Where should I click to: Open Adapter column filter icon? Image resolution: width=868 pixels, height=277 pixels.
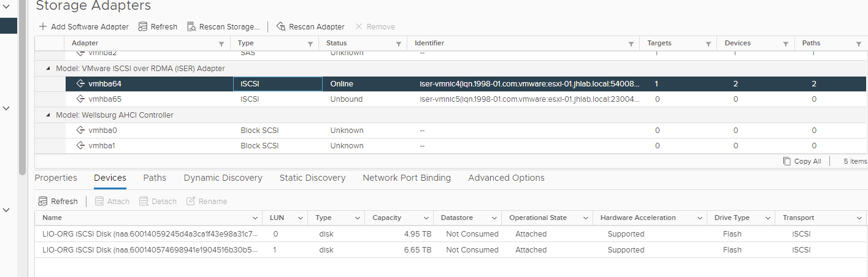click(221, 44)
